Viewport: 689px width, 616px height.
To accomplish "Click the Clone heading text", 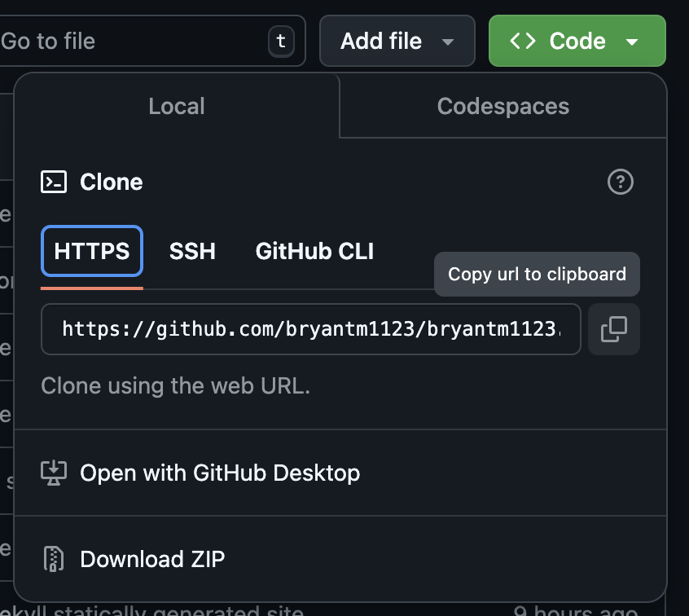I will pyautogui.click(x=112, y=182).
